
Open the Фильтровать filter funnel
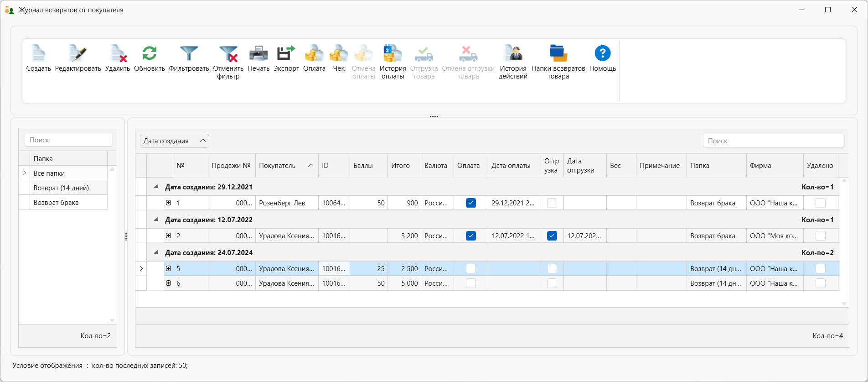[189, 53]
